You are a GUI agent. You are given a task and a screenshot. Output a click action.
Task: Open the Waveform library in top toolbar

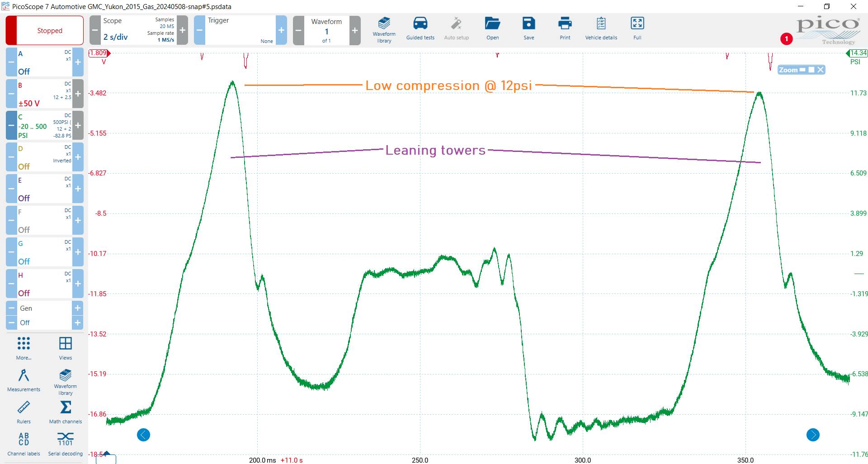click(384, 30)
